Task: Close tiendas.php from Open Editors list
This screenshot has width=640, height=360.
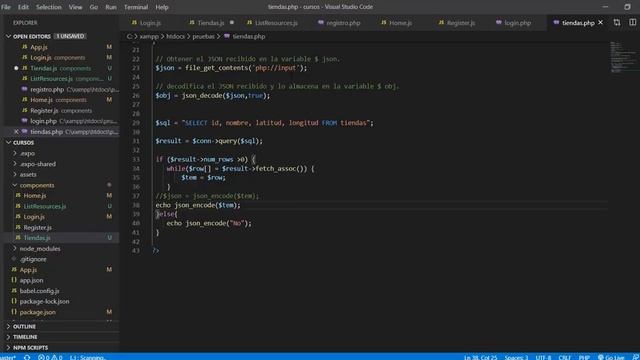Action: [16, 132]
